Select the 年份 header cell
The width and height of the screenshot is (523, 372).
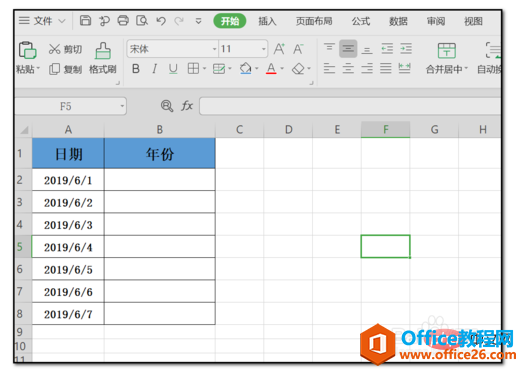160,154
